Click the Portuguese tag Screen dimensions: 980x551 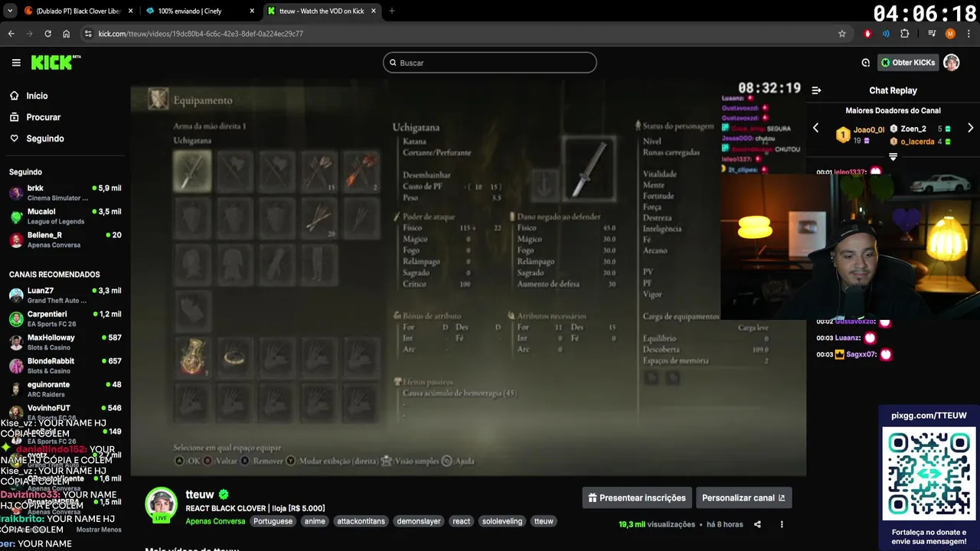click(273, 521)
